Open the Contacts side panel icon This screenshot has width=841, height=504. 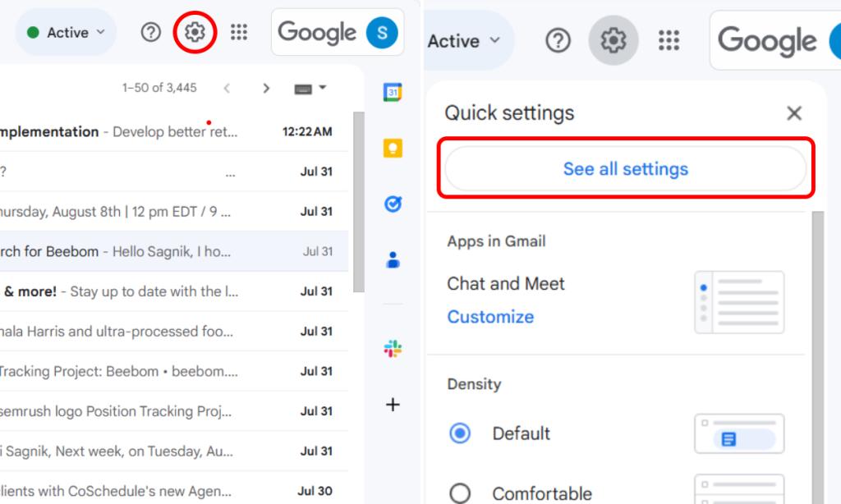(393, 260)
